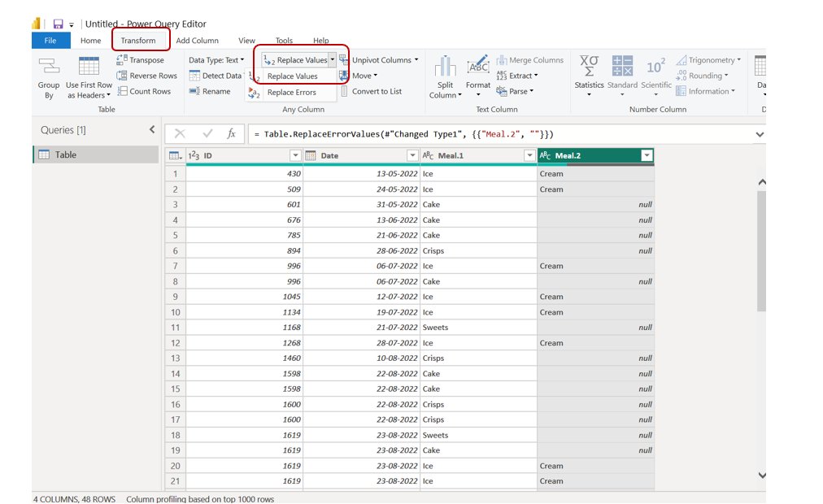
Task: Click the Merge Columns icon
Action: (501, 60)
